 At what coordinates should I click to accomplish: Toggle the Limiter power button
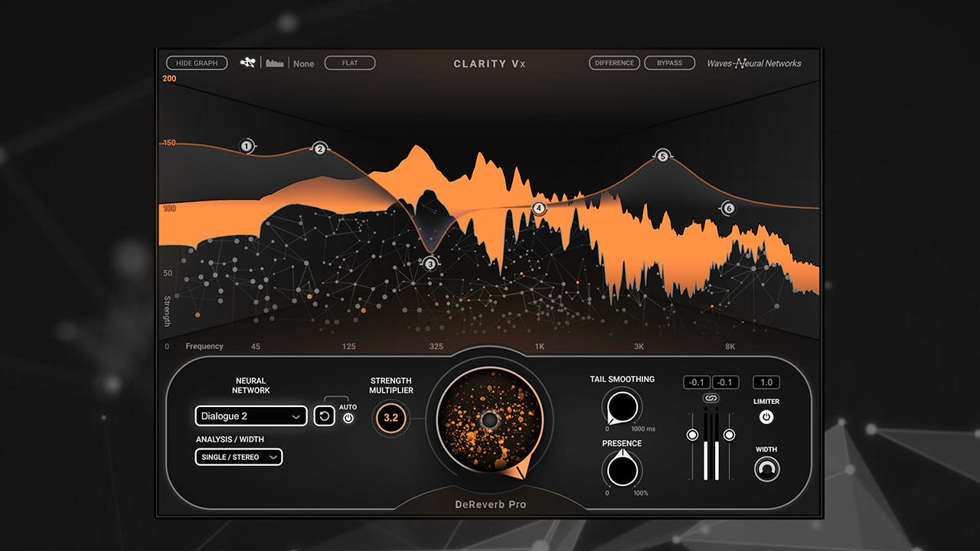coord(766,417)
